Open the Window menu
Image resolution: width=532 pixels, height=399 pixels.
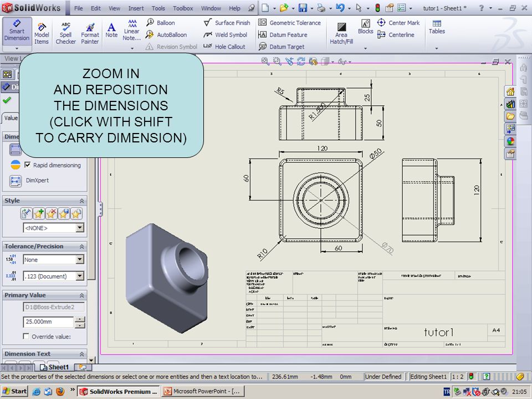pos(211,8)
